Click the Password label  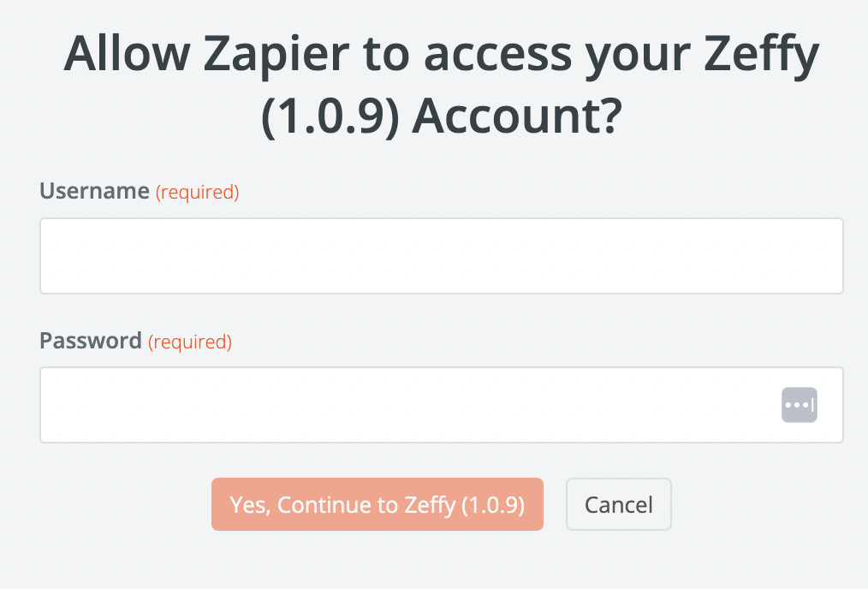click(90, 341)
